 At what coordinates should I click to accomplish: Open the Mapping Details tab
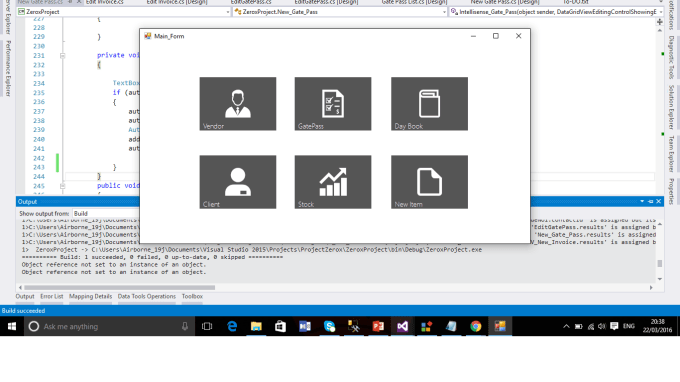pyautogui.click(x=90, y=297)
